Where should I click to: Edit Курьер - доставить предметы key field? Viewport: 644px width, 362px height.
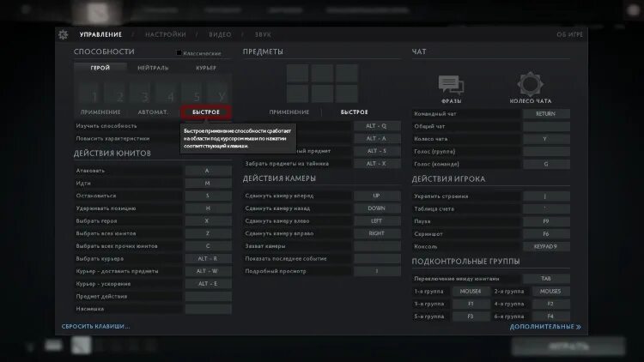click(x=209, y=271)
